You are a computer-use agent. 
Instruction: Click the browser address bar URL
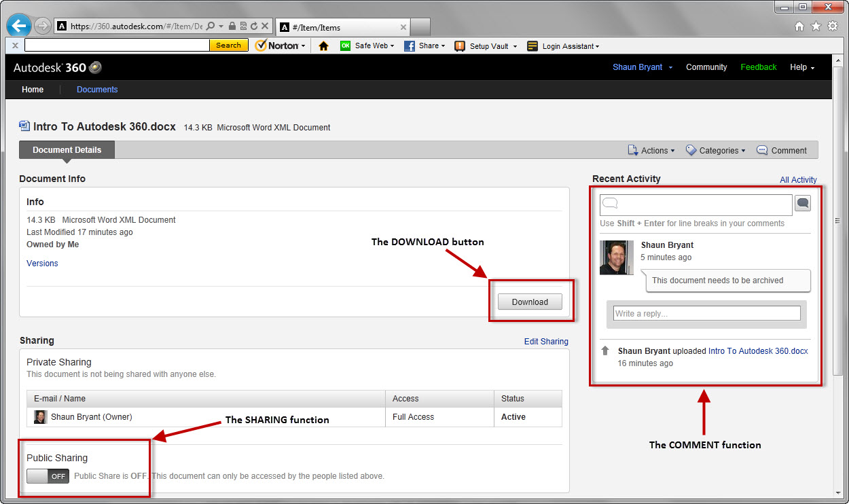136,26
